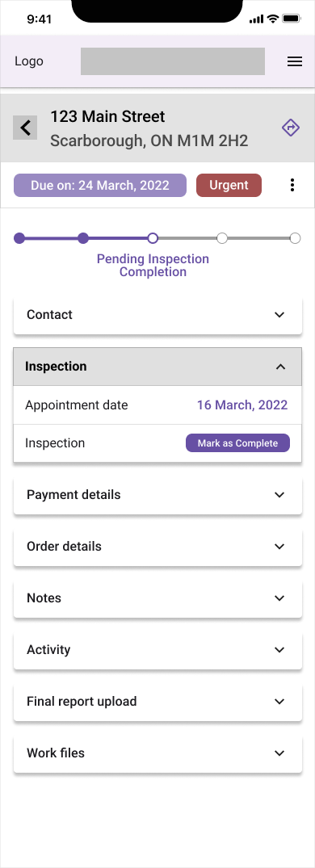Open directions using the diamond arrow icon
Screen dimensions: 315x868
click(291, 128)
